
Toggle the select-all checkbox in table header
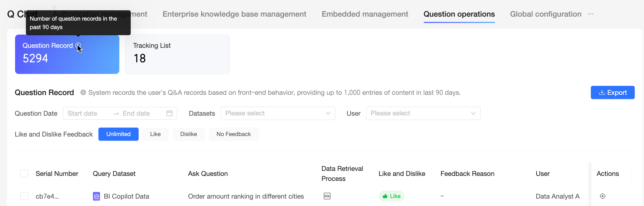(x=24, y=174)
